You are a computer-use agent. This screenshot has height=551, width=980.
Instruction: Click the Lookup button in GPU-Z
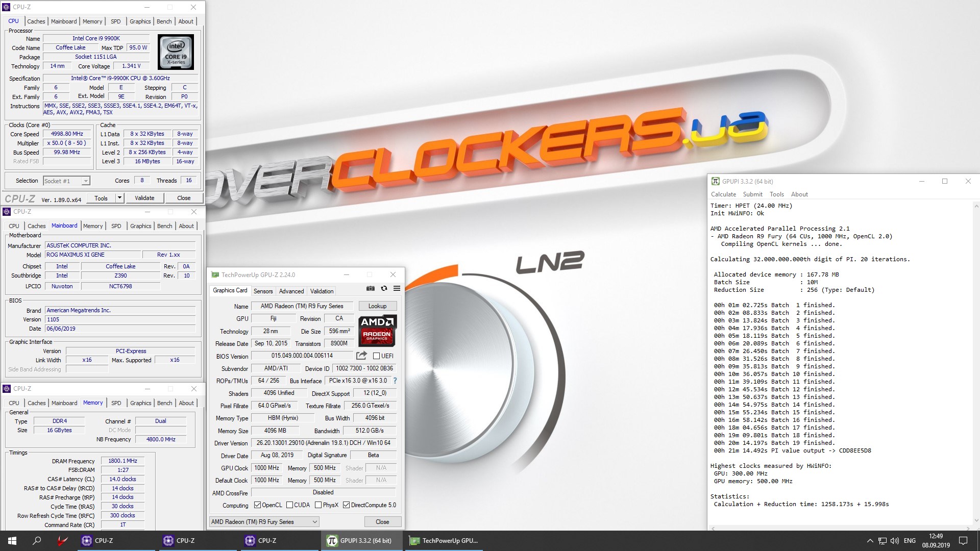tap(377, 306)
